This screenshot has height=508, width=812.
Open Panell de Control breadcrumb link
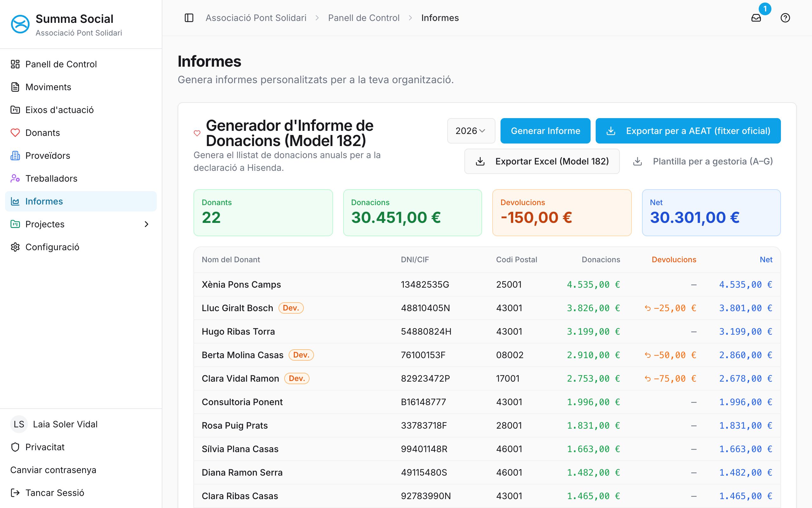pyautogui.click(x=364, y=18)
